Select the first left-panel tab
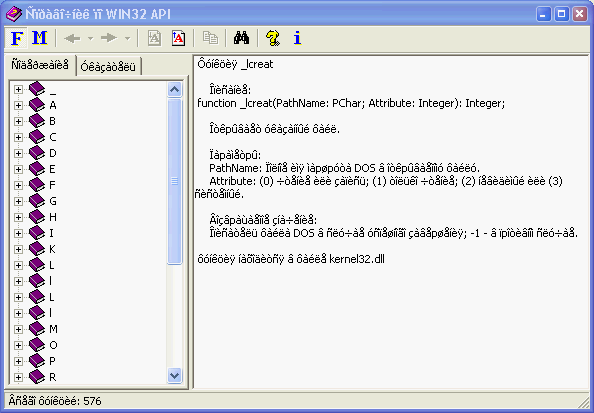Viewport: 594px width, 413px height. [40, 65]
